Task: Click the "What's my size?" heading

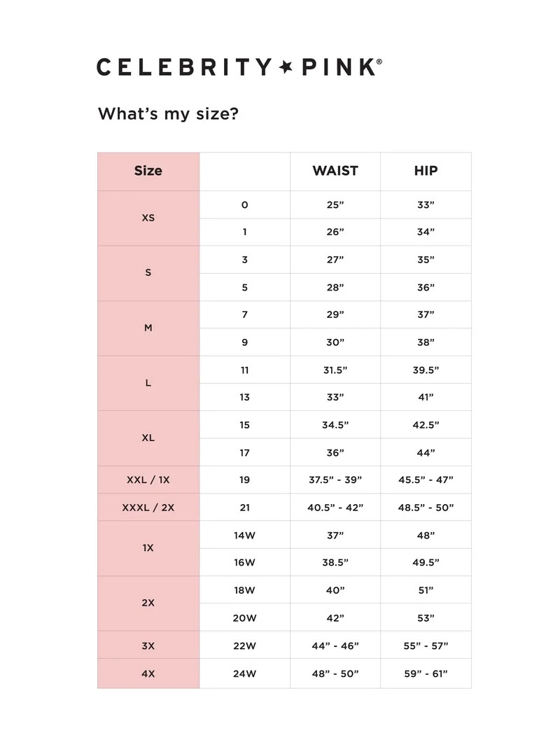Action: pyautogui.click(x=168, y=113)
